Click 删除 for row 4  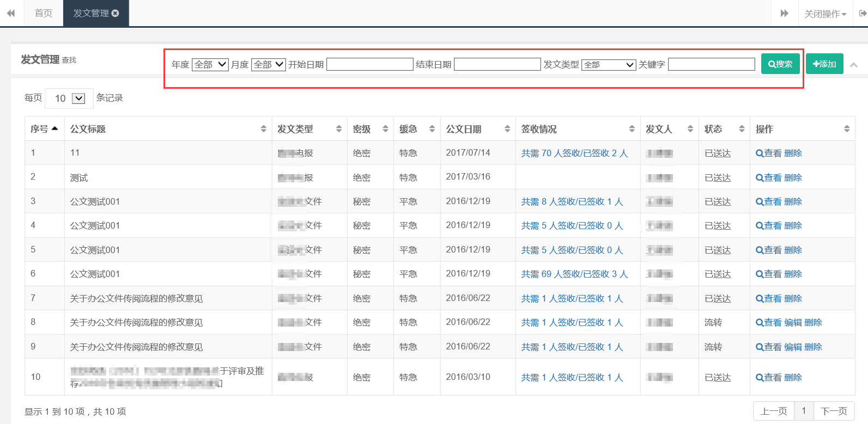click(793, 225)
